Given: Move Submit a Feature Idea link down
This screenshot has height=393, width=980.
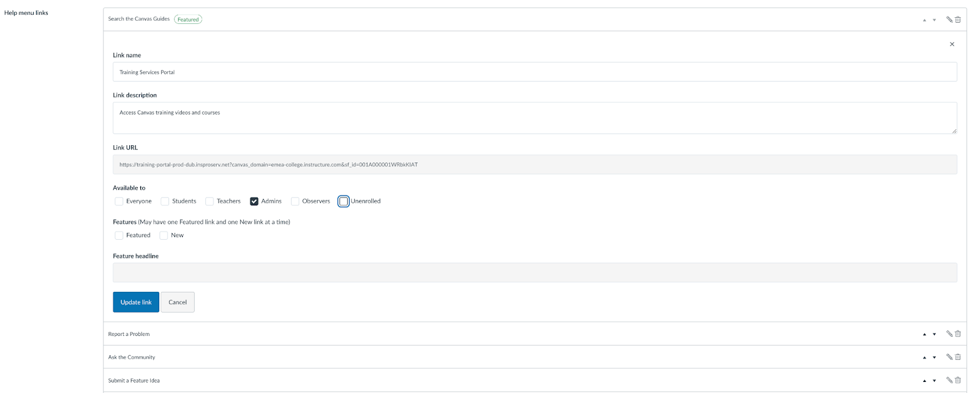Looking at the screenshot, I should (x=934, y=381).
